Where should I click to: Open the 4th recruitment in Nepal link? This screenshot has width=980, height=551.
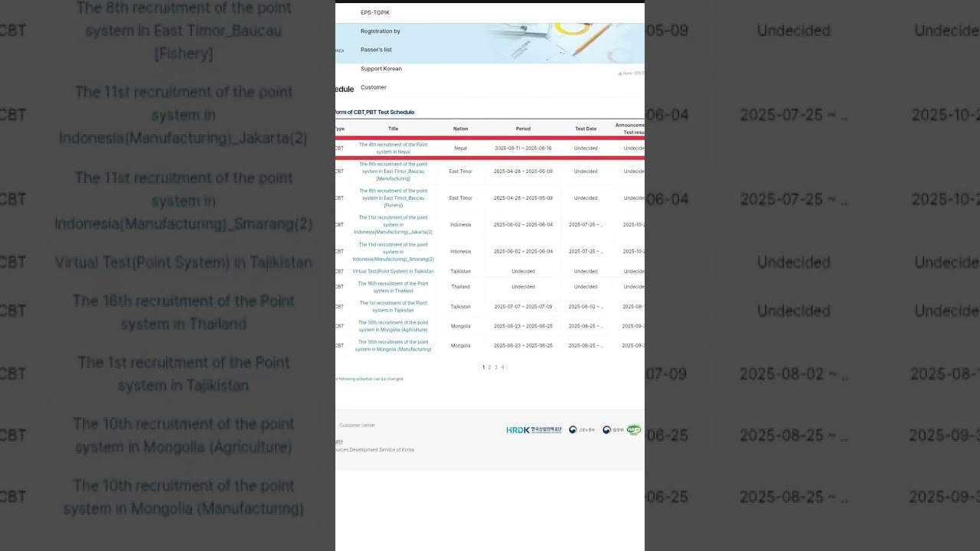394,148
